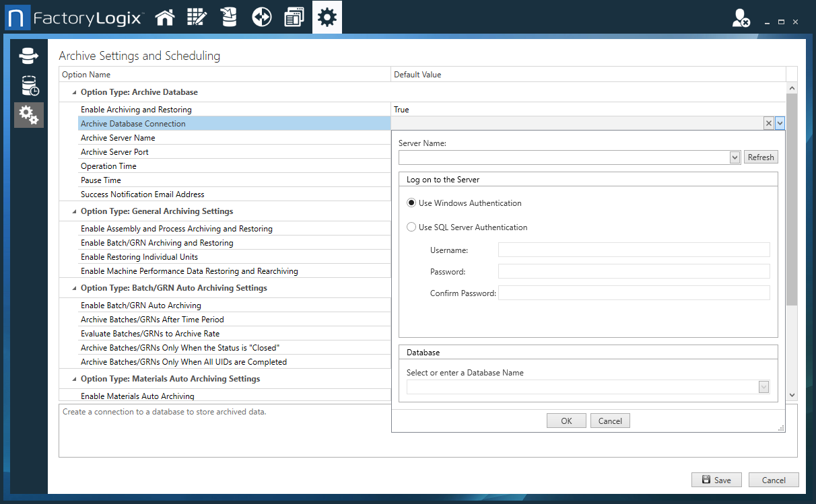Collapse the Option Type: Archive Database group
816x504 pixels.
[74, 92]
